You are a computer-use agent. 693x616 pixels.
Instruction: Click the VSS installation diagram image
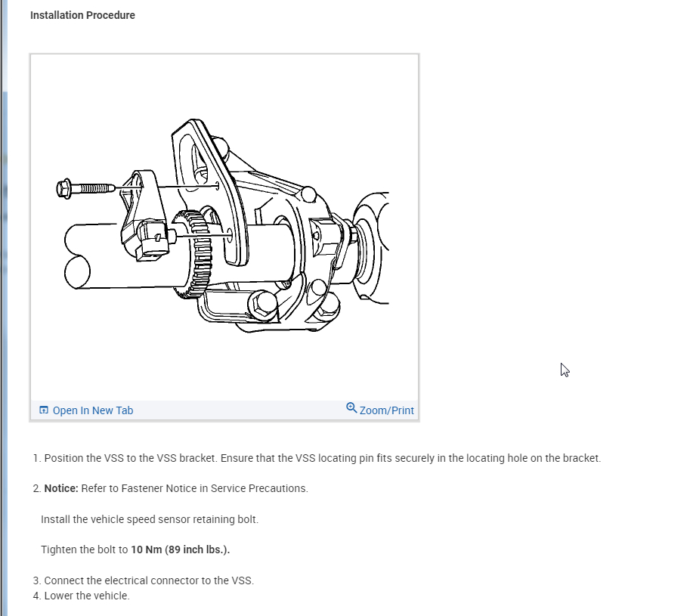[x=224, y=226]
